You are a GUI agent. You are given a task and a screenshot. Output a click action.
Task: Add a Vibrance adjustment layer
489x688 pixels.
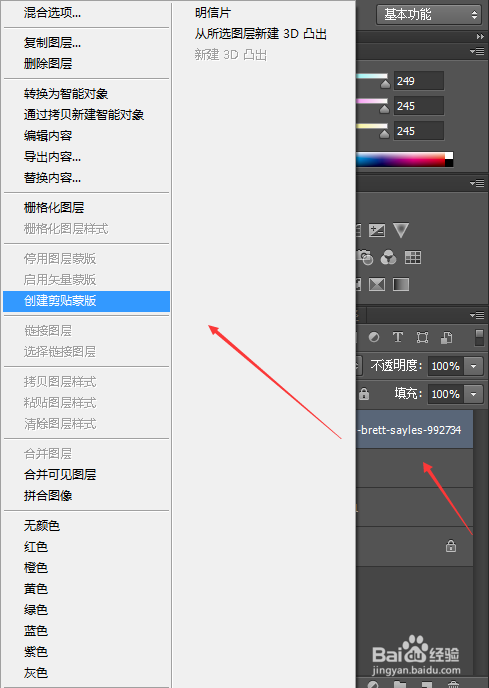(x=401, y=230)
